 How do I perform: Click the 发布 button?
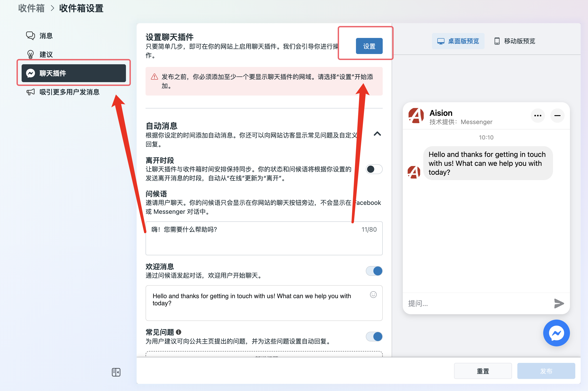[546, 371]
